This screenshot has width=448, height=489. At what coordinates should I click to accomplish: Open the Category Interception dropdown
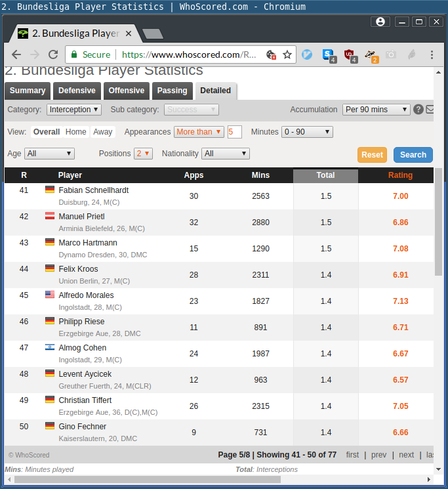coord(74,110)
